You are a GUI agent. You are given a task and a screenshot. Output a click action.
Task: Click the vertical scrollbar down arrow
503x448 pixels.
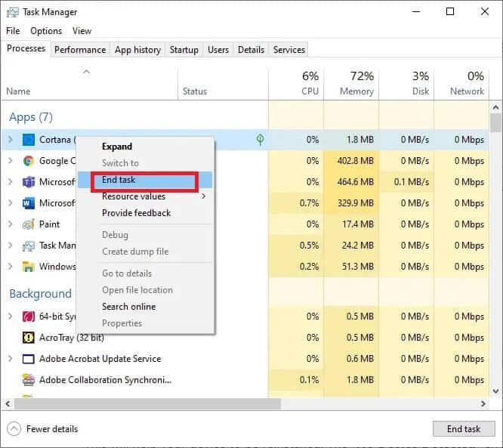point(496,391)
